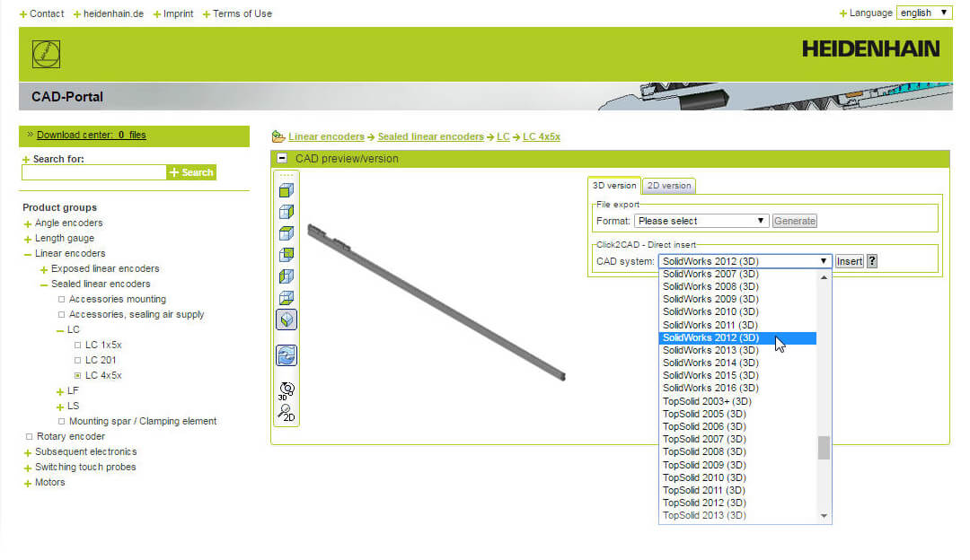Choose SolidWorks 2012 (3D) from list
This screenshot has width=970, height=560.
click(737, 337)
